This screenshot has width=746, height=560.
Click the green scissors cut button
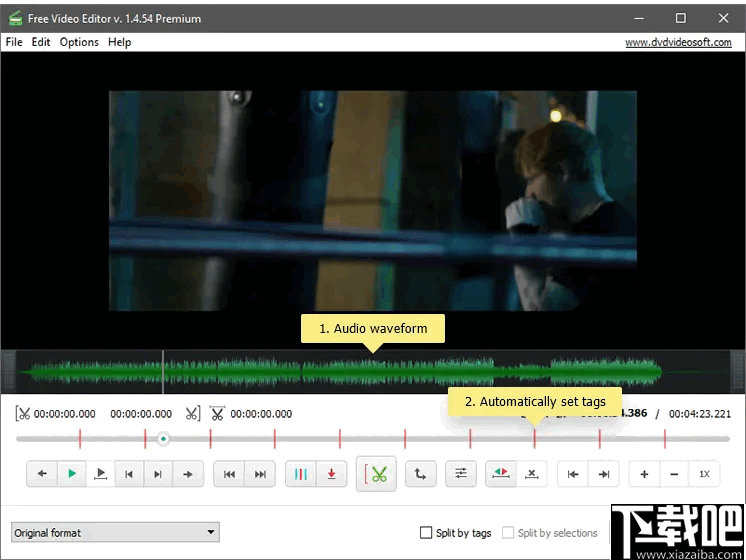tap(376, 474)
